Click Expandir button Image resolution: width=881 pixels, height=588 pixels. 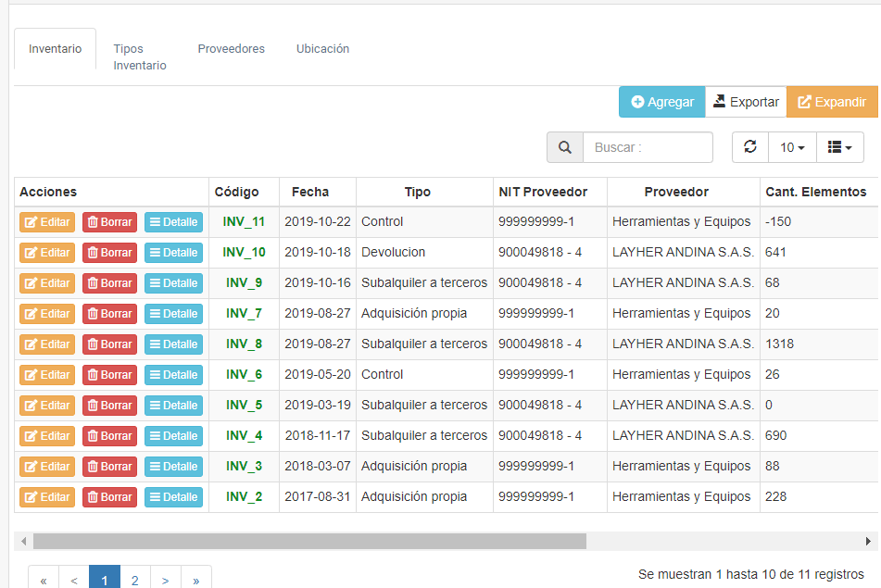tap(832, 102)
